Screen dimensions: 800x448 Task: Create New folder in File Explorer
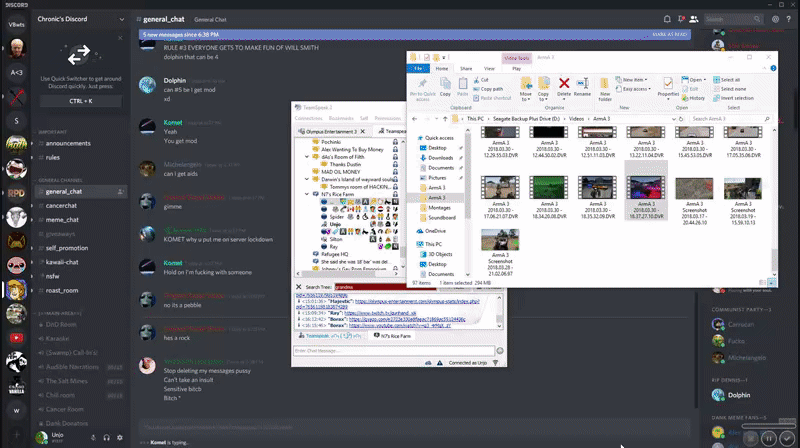605,89
